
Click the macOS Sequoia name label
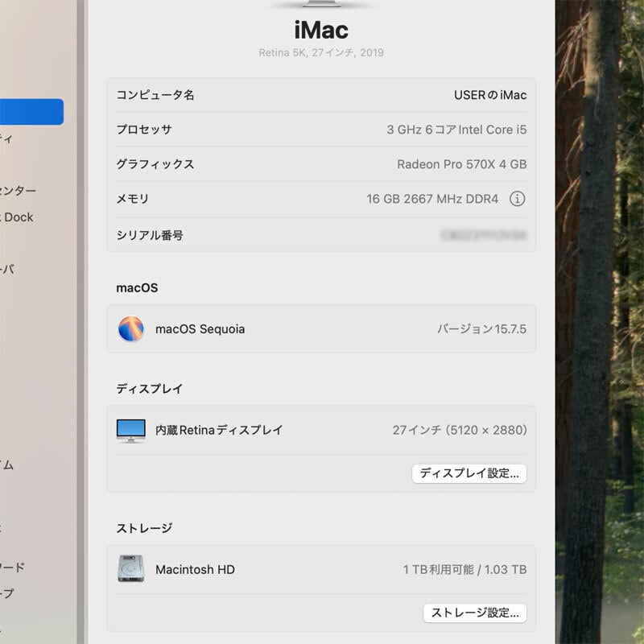point(200,328)
